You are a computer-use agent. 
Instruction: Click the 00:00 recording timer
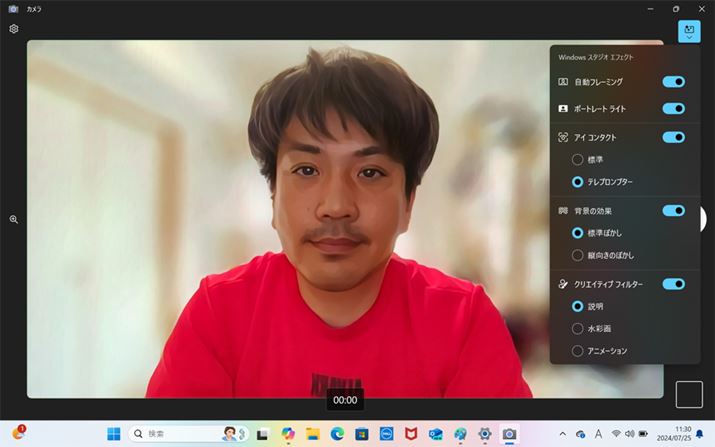click(x=345, y=400)
